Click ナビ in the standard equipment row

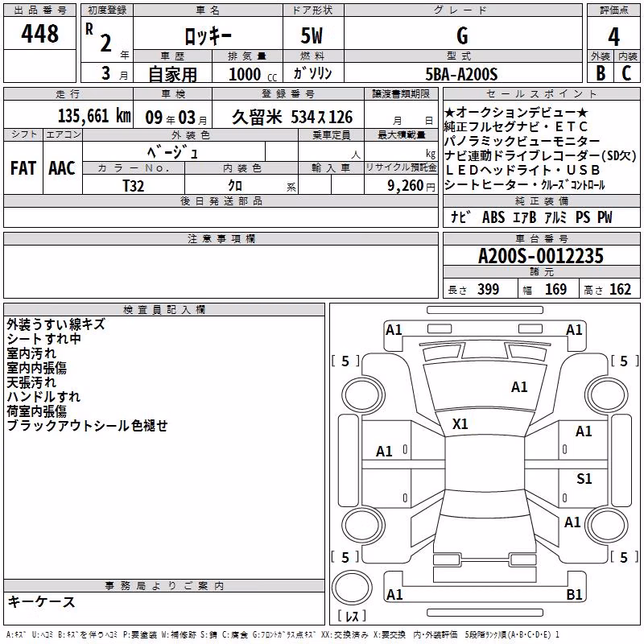coord(460,217)
